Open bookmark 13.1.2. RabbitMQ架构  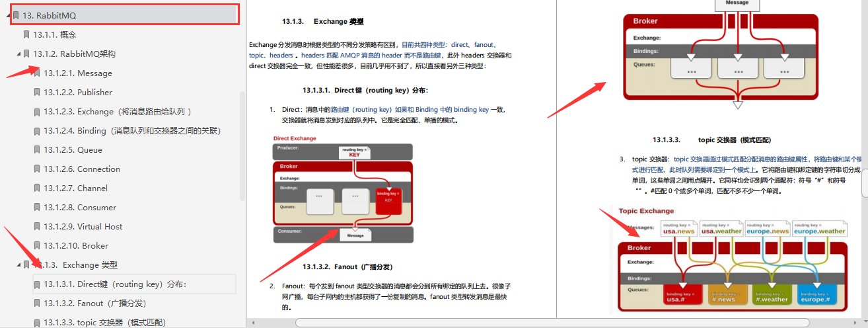pos(74,54)
